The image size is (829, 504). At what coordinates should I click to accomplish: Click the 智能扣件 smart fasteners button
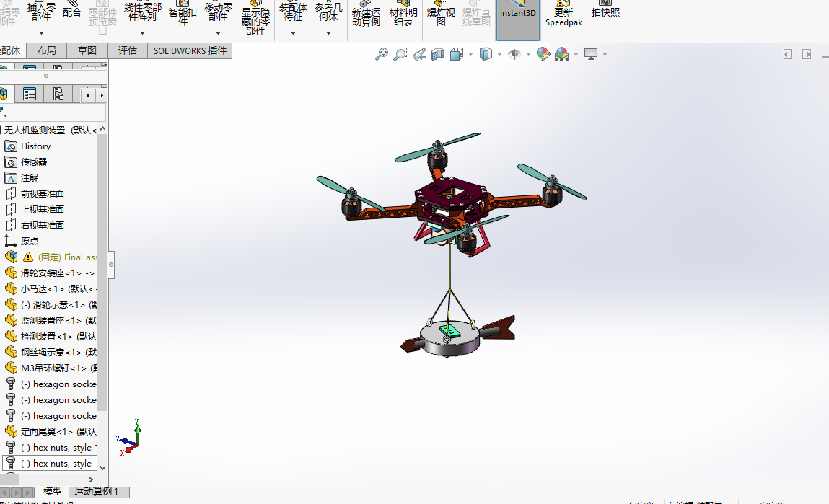click(x=183, y=15)
